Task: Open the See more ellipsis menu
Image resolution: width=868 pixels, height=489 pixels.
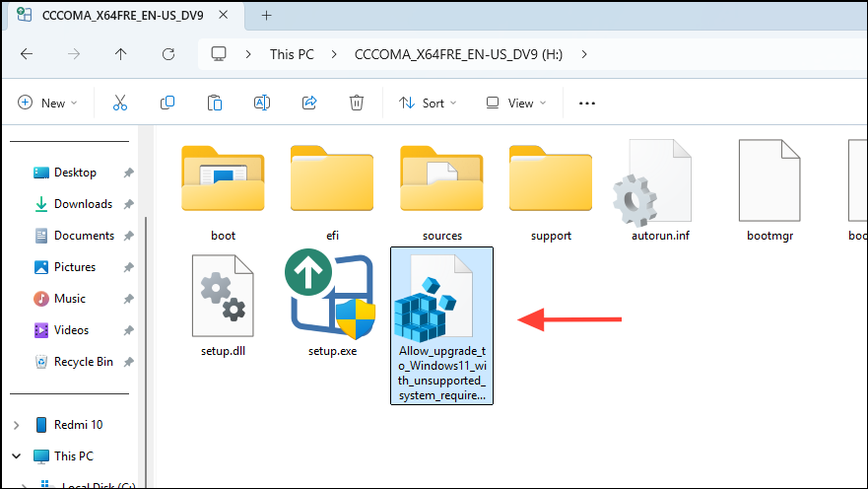Action: [x=587, y=103]
